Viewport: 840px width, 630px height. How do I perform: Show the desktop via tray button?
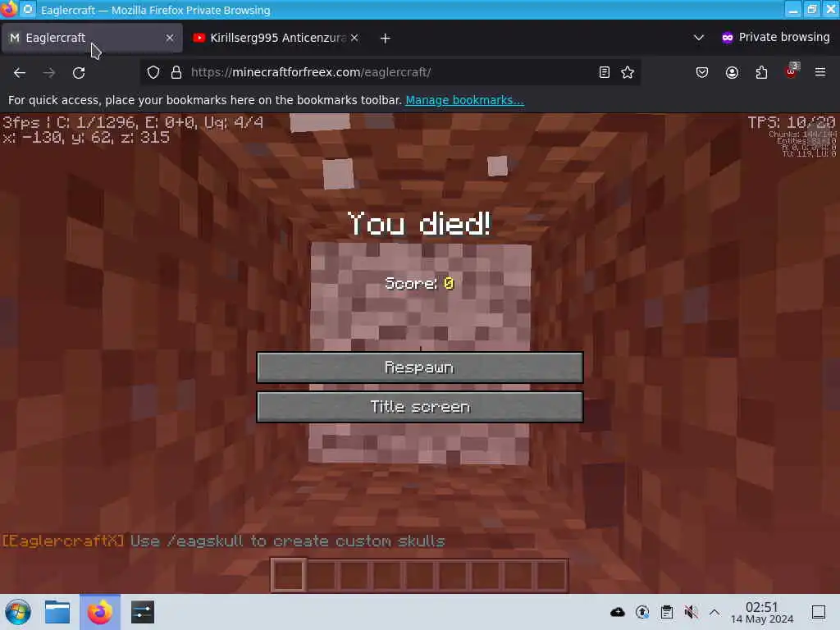(819, 612)
